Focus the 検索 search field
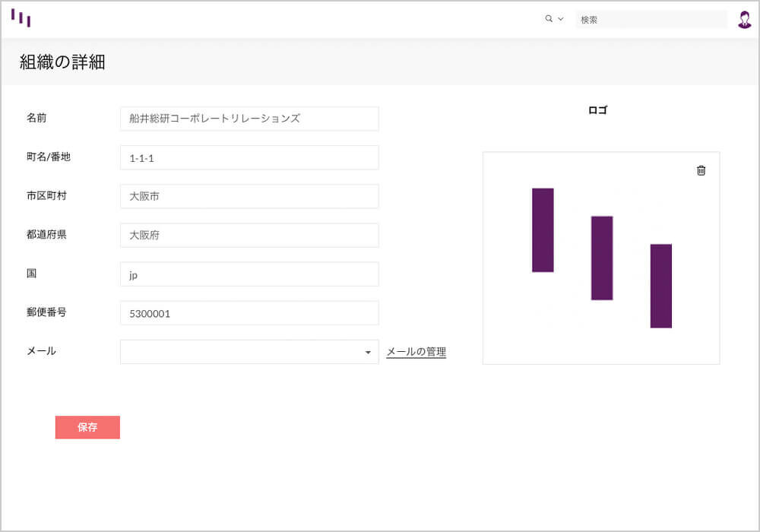760x532 pixels. (x=651, y=20)
